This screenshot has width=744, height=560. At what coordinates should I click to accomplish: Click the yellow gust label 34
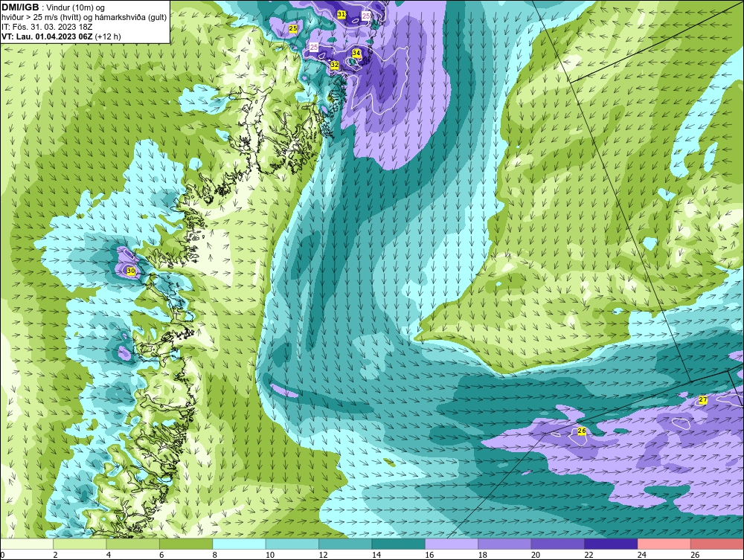point(356,53)
